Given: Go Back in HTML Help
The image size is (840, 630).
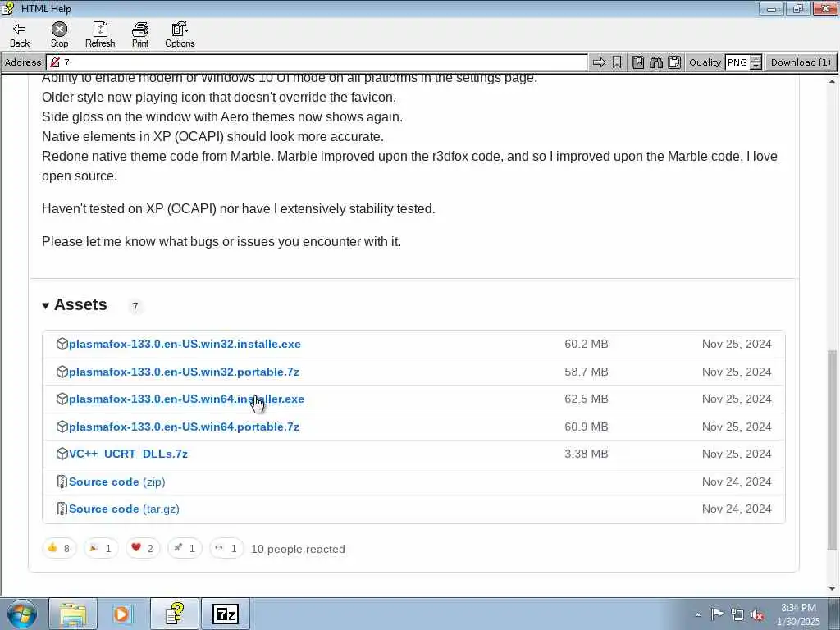Looking at the screenshot, I should click(20, 35).
